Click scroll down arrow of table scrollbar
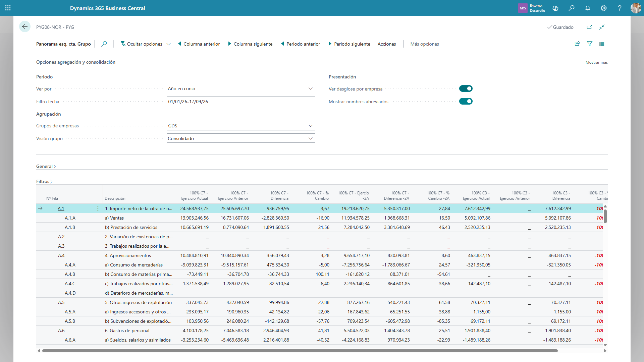Screen dimensions: 644x362 click(x=605, y=345)
